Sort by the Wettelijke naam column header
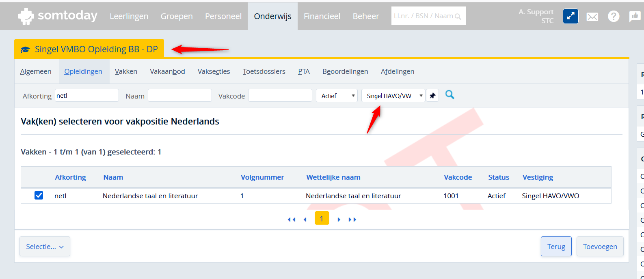 click(333, 177)
